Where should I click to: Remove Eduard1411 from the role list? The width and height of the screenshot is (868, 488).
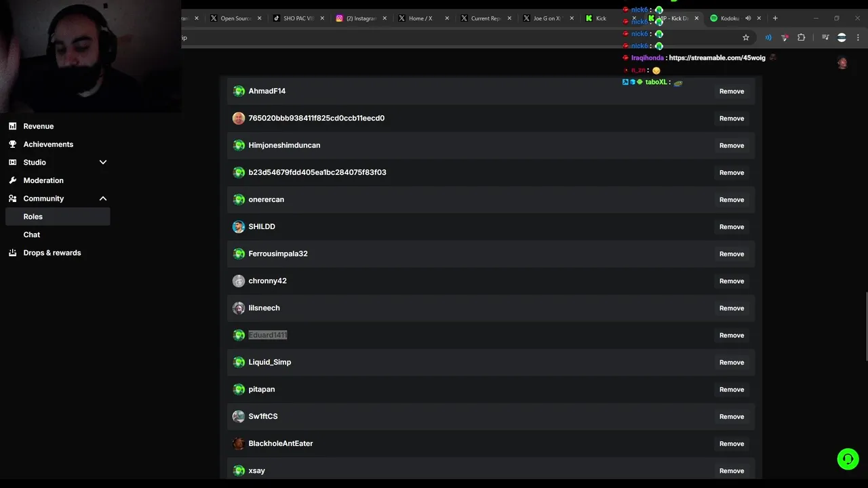[731, 335]
